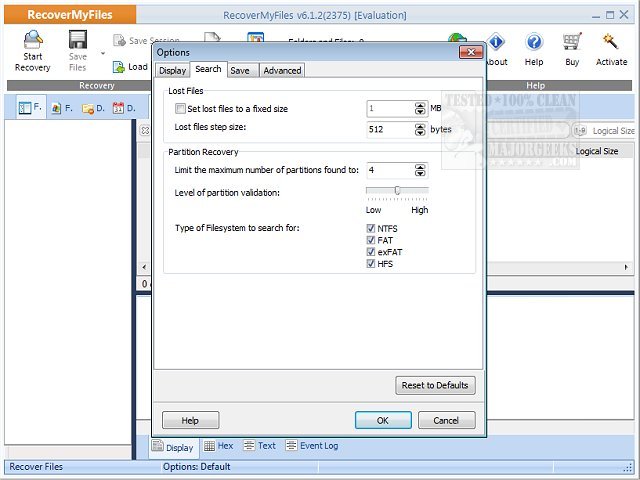The image size is (640, 480).
Task: Adjust the maximum partitions spinner
Action: [x=420, y=170]
